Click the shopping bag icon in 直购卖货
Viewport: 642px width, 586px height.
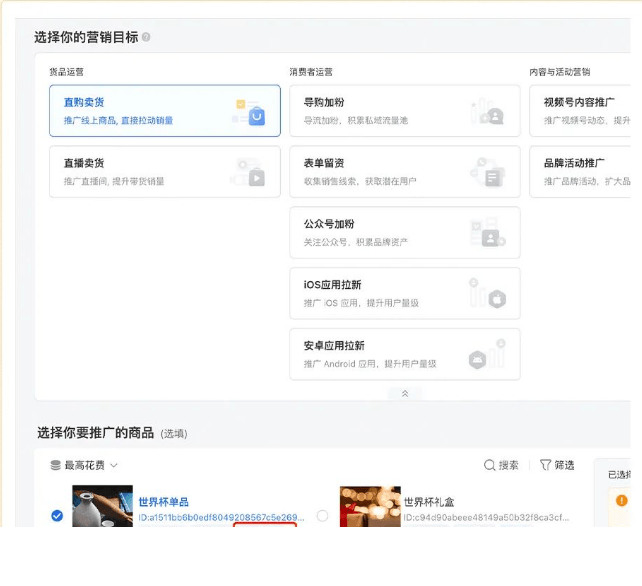point(257,116)
